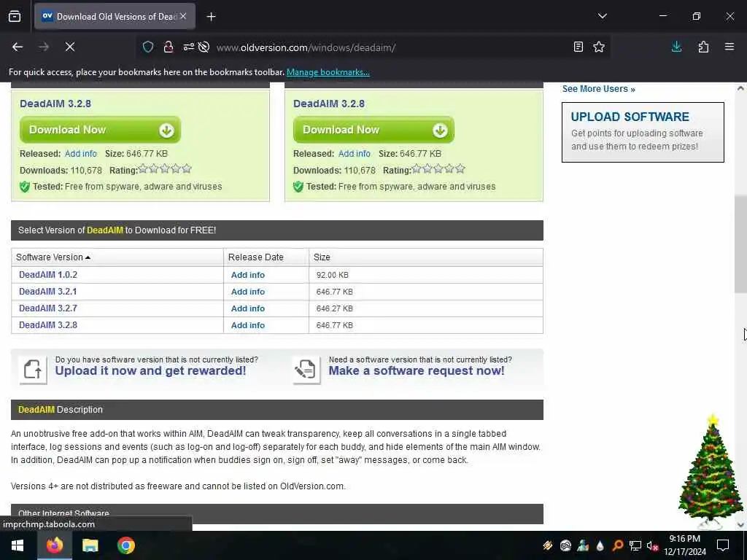The image size is (747, 560).
Task: Open the DeadAIM 3.2.8 title in right card
Action: tap(329, 104)
